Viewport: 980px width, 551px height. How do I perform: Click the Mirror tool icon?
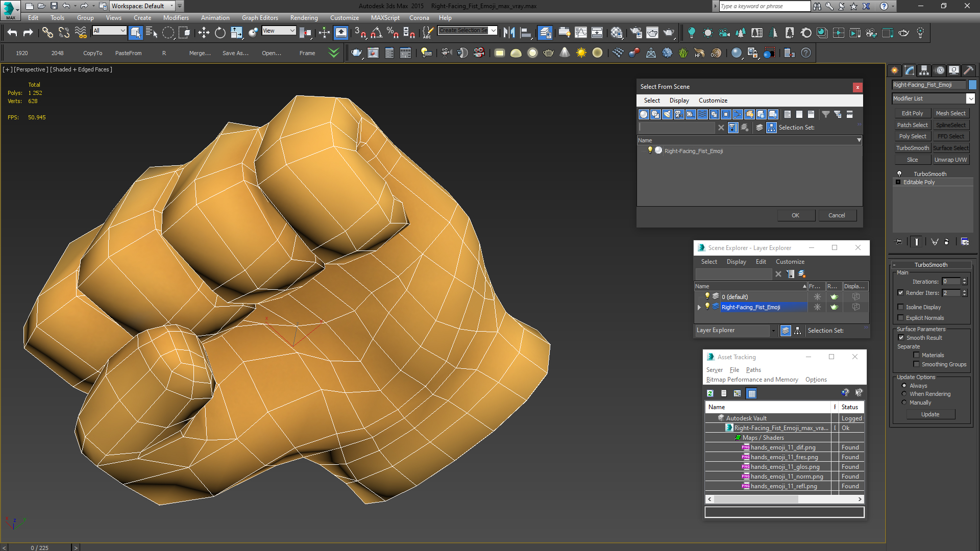tap(509, 33)
